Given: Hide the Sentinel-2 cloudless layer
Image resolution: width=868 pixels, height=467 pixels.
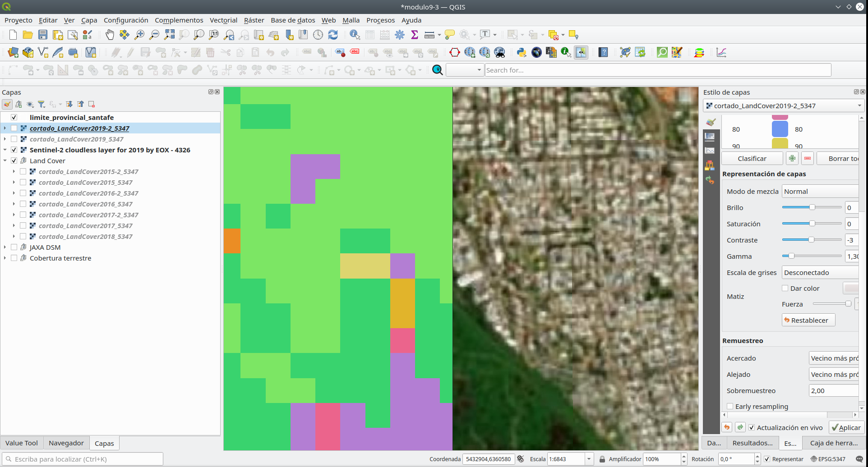Looking at the screenshot, I should point(14,150).
